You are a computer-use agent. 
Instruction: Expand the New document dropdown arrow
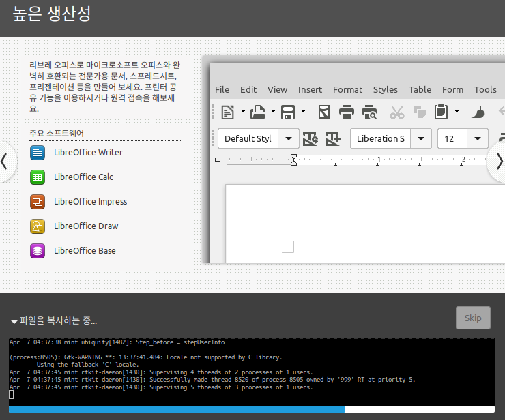click(x=243, y=112)
